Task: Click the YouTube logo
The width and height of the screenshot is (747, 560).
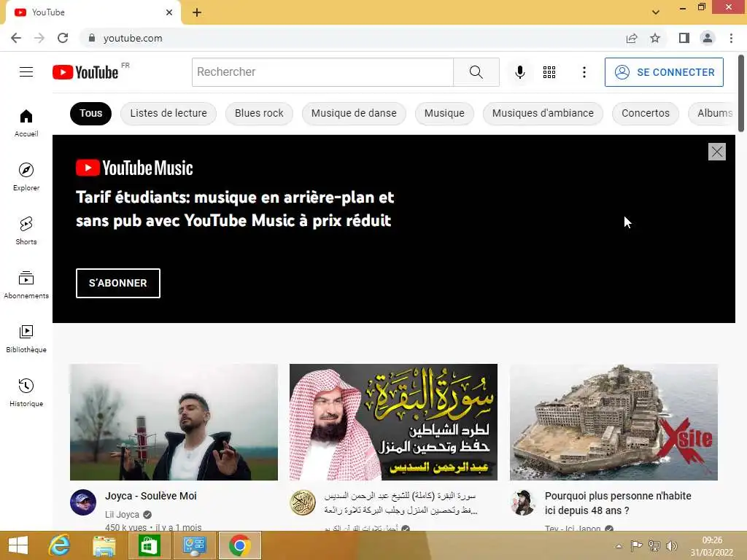Action: coord(85,72)
